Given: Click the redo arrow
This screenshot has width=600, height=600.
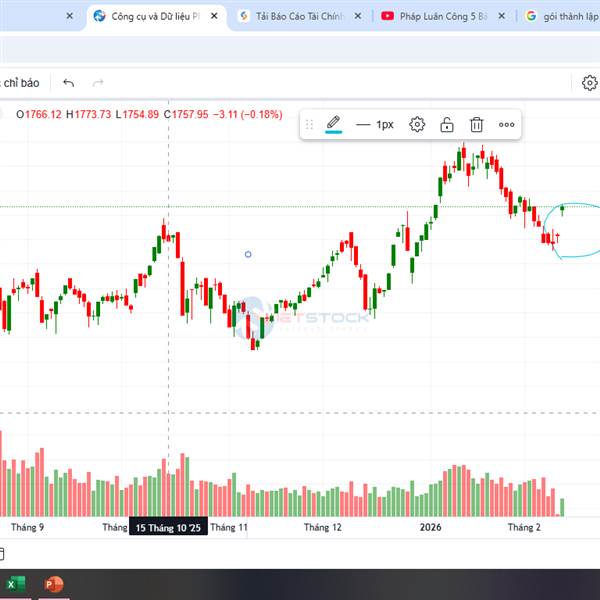Looking at the screenshot, I should [x=98, y=83].
